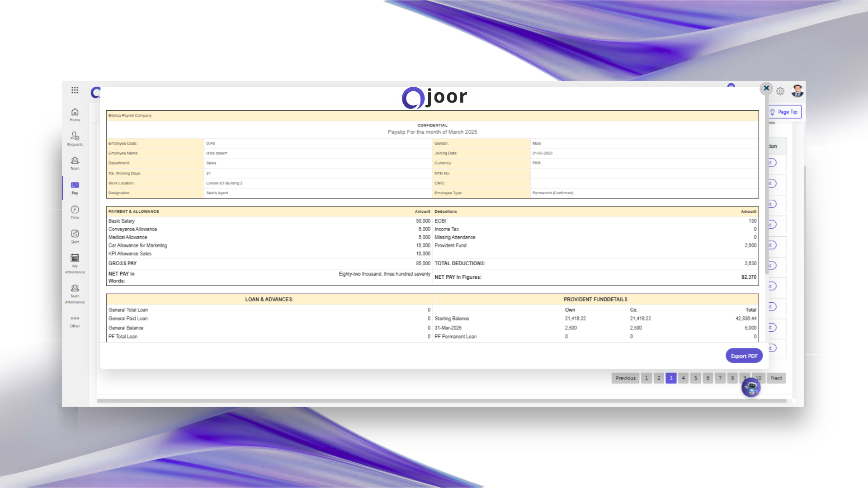The height and width of the screenshot is (488, 868).
Task: Open the settings gear icon
Action: (x=780, y=91)
